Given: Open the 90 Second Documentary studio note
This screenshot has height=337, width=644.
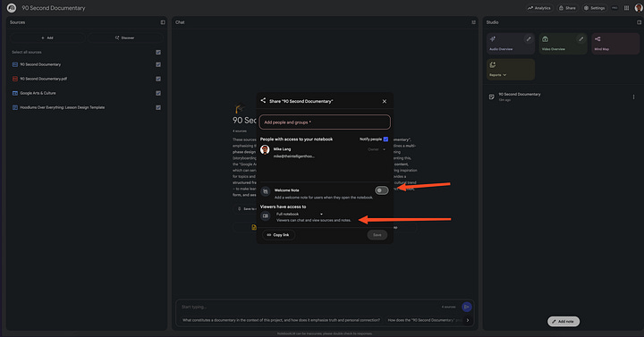Looking at the screenshot, I should [519, 95].
